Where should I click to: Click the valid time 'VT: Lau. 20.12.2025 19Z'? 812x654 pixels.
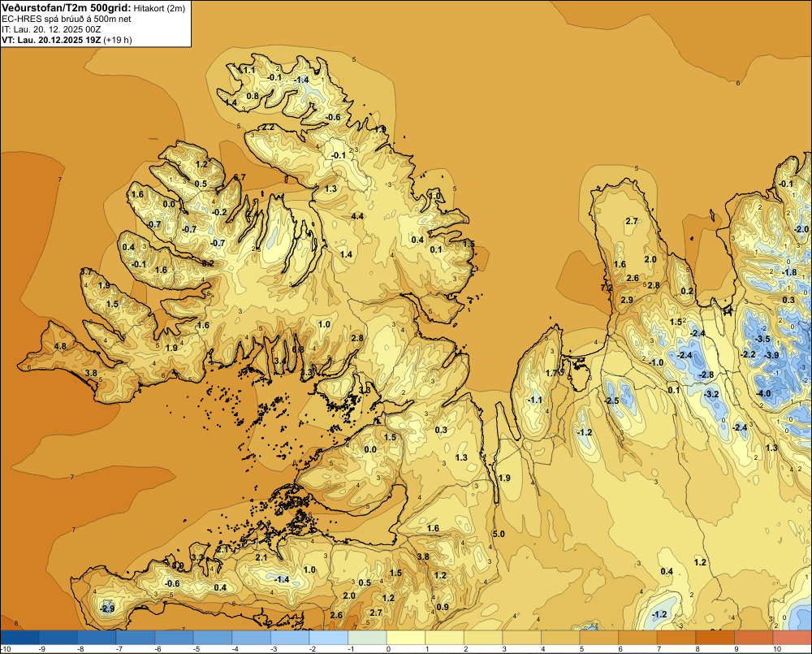50,40
